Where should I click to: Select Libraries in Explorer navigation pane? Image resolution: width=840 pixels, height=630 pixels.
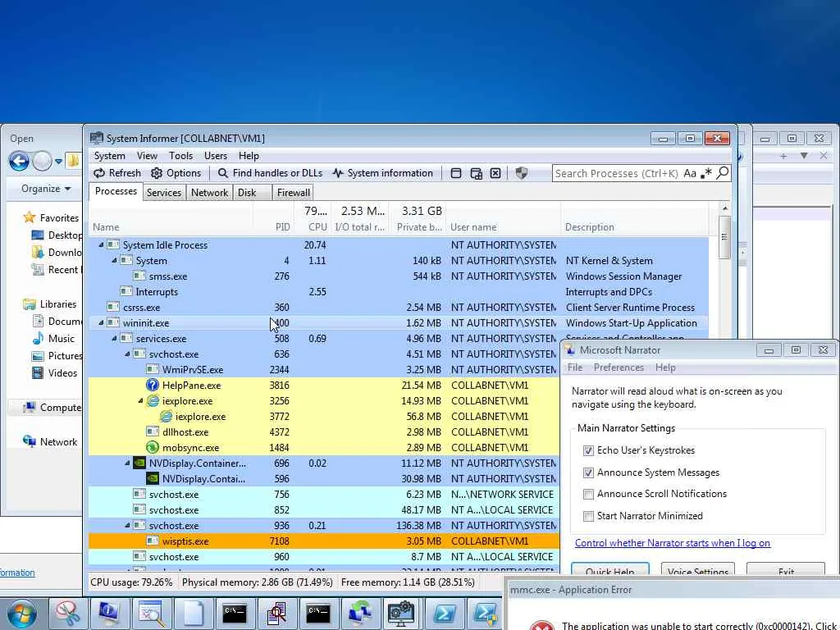pos(51,304)
